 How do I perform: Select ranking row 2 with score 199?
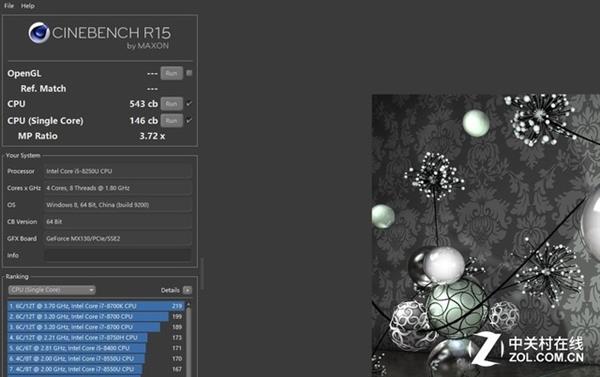[x=96, y=317]
